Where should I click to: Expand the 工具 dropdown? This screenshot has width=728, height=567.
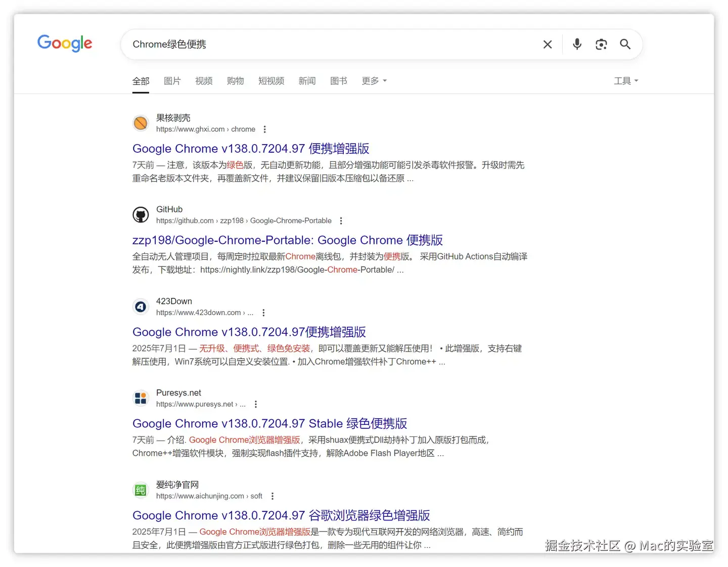(x=626, y=81)
